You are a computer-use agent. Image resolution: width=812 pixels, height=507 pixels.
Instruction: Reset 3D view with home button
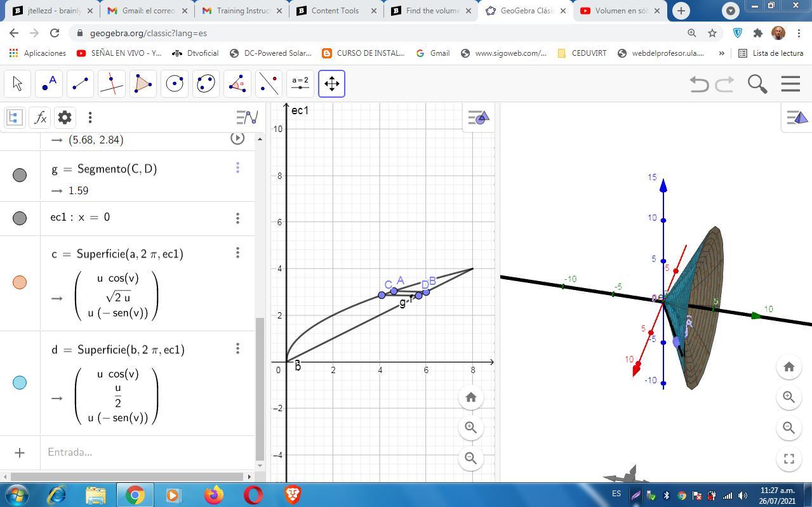pos(789,367)
